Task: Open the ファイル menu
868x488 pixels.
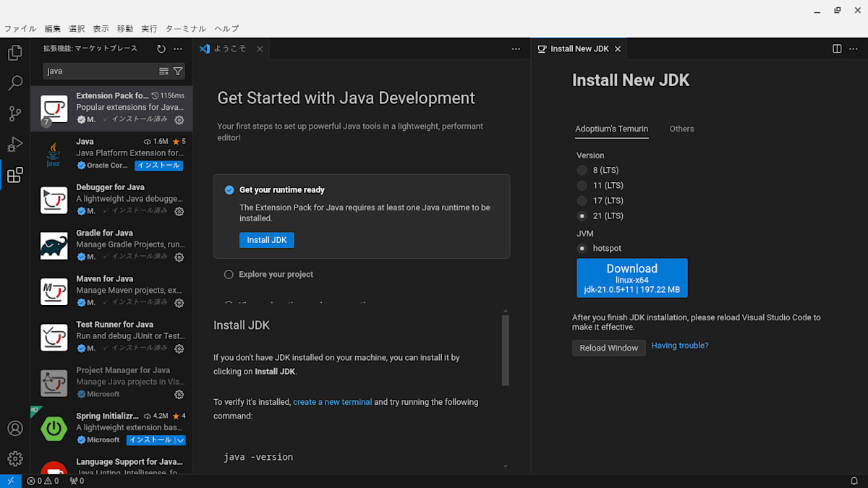Action: pos(20,29)
